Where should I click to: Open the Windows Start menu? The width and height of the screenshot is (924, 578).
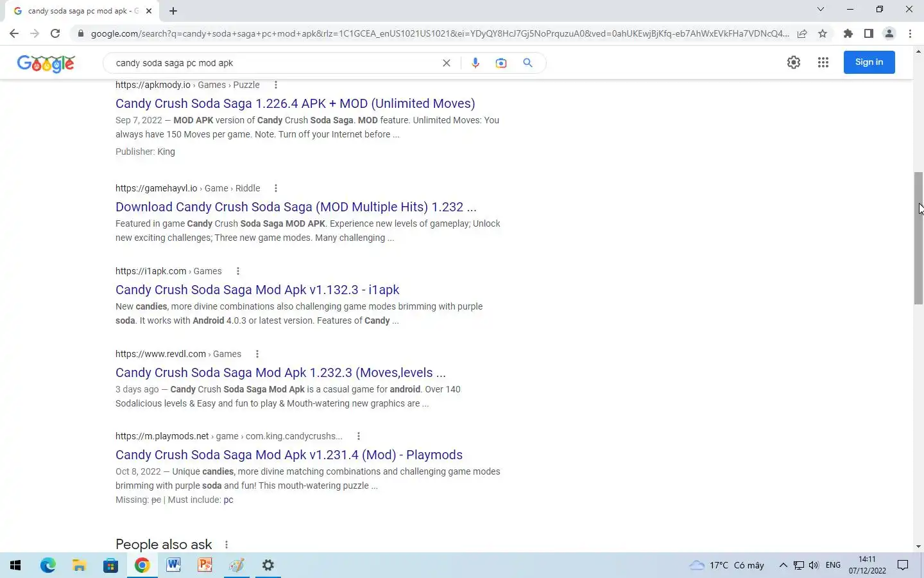point(15,565)
